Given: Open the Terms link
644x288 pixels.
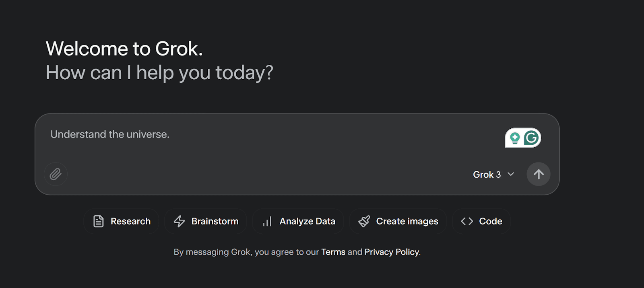Looking at the screenshot, I should point(333,252).
